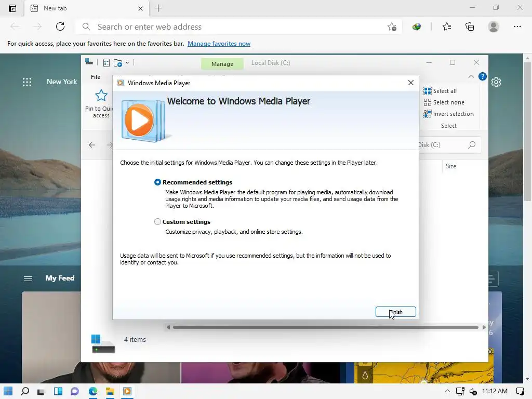Refresh the Edge page
This screenshot has height=399, width=532.
[x=60, y=26]
